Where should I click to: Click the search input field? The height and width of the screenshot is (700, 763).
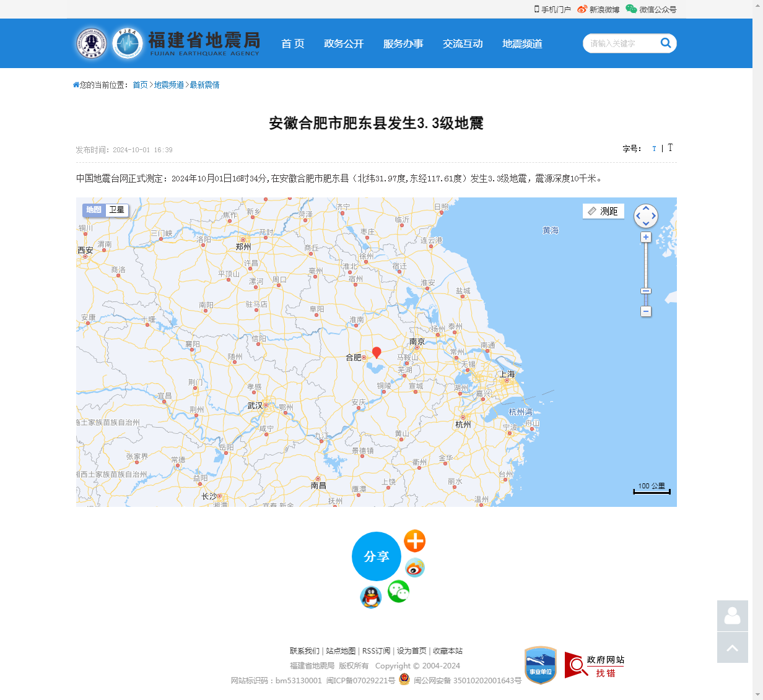click(619, 43)
